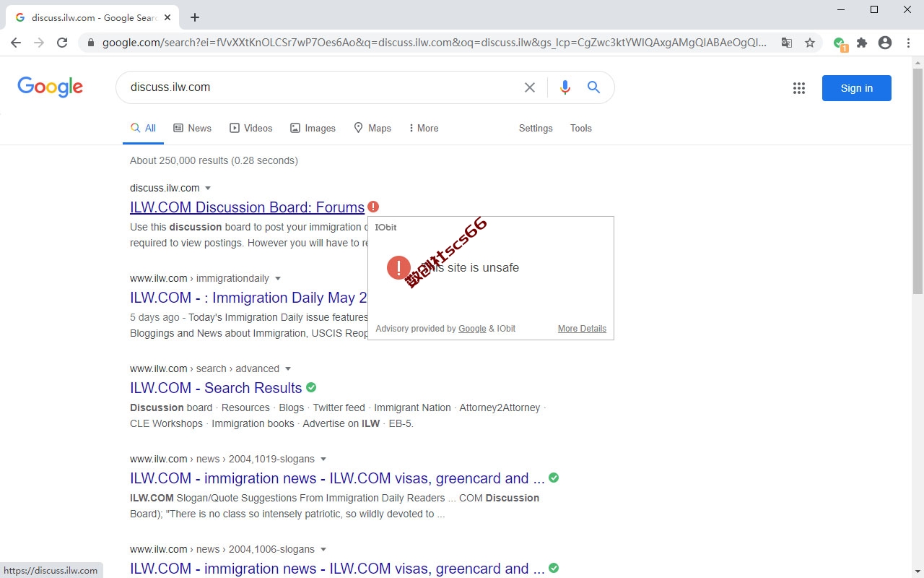This screenshot has width=924, height=578.
Task: Open the Extensions puzzle menu
Action: click(862, 43)
